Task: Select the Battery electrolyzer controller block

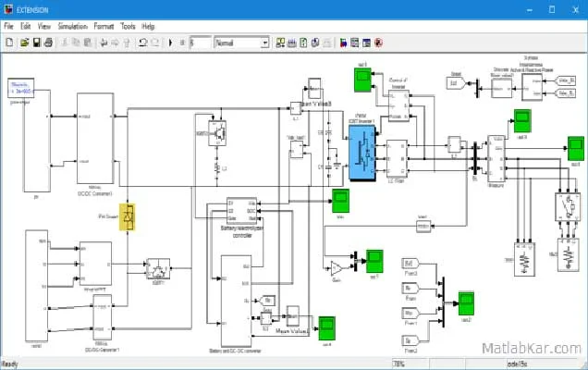Action: point(242,211)
